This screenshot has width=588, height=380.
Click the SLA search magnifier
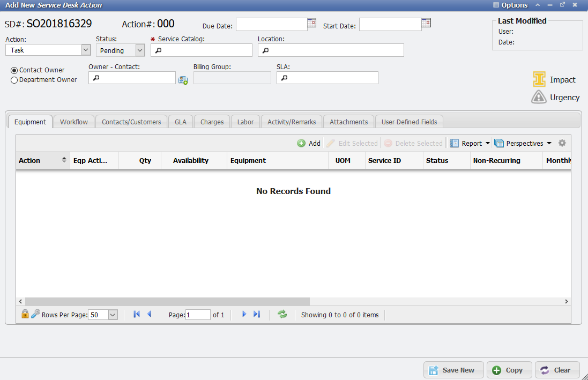coord(284,78)
